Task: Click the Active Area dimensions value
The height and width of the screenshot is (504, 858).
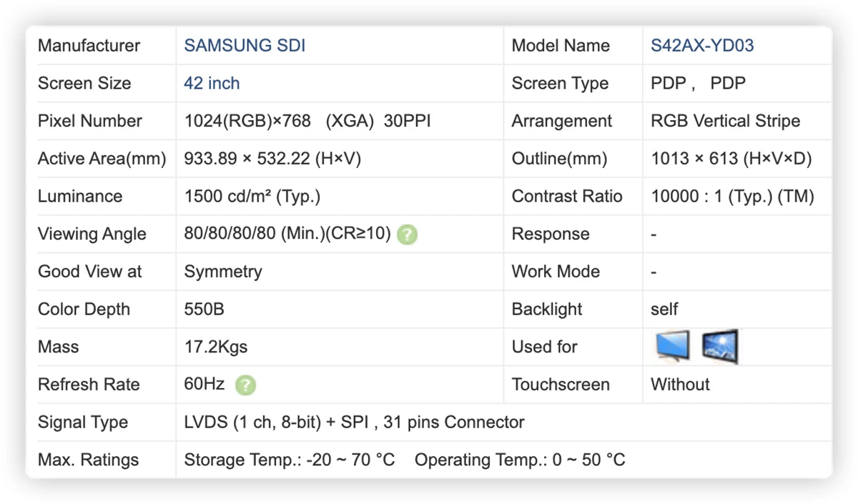Action: tap(272, 159)
